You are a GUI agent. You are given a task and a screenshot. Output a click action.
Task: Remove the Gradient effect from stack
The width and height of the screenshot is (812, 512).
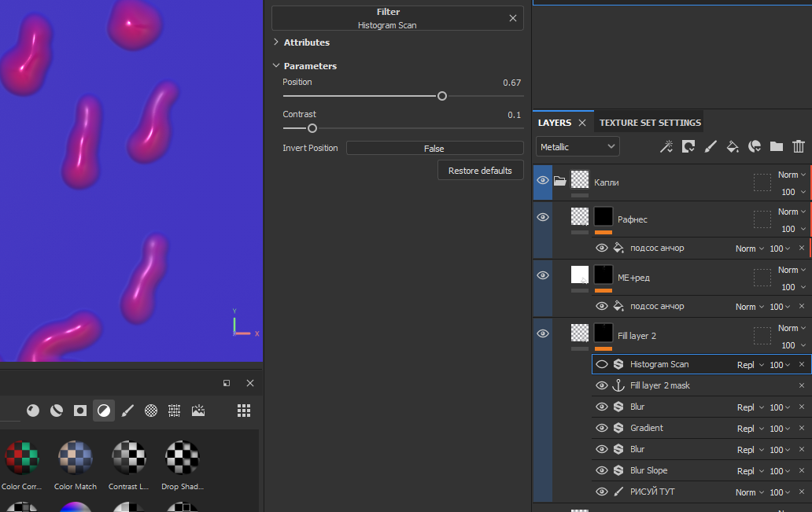tap(802, 428)
